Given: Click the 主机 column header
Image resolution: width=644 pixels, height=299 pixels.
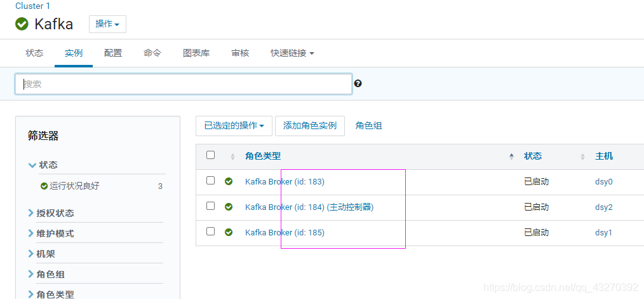Looking at the screenshot, I should coord(604,156).
